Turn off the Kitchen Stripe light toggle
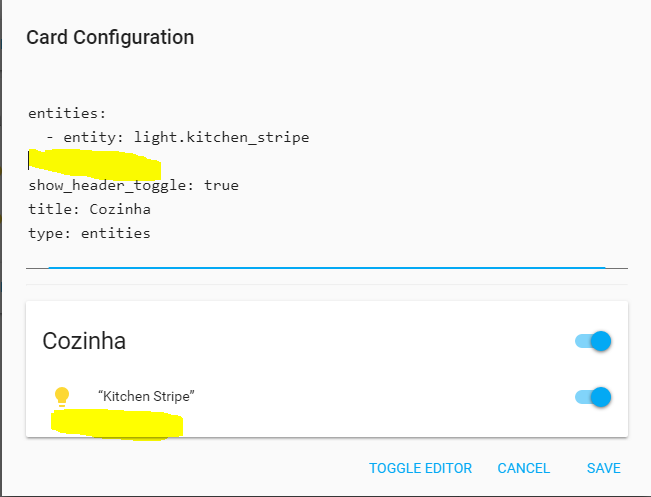 (x=593, y=397)
